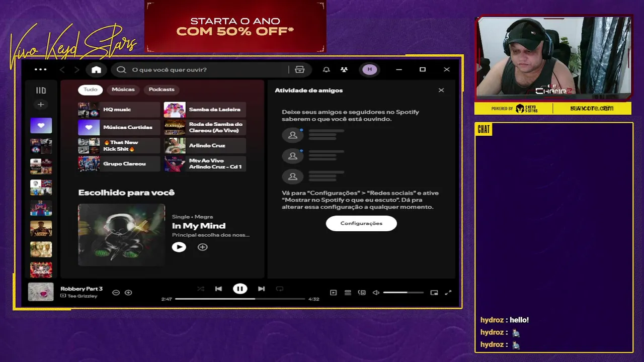This screenshot has height=362, width=644.
Task: Click the In My Mind title
Action: click(x=199, y=226)
